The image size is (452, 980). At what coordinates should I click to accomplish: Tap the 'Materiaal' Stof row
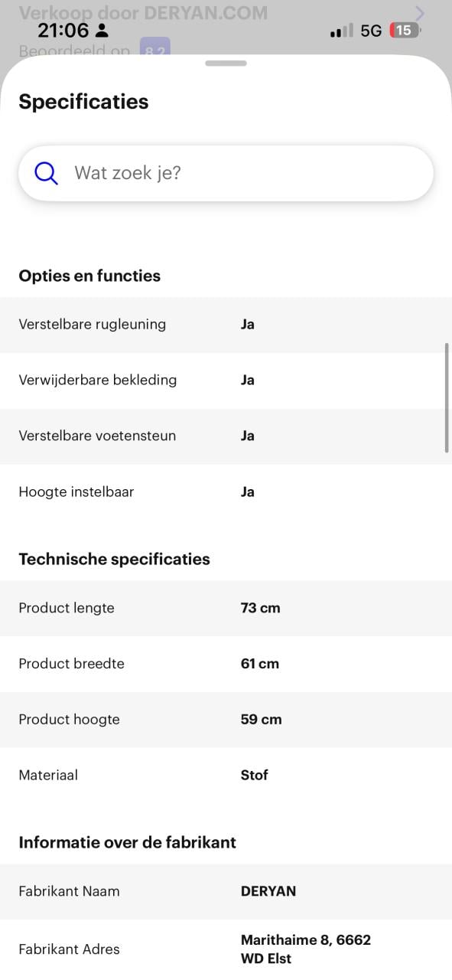(226, 775)
